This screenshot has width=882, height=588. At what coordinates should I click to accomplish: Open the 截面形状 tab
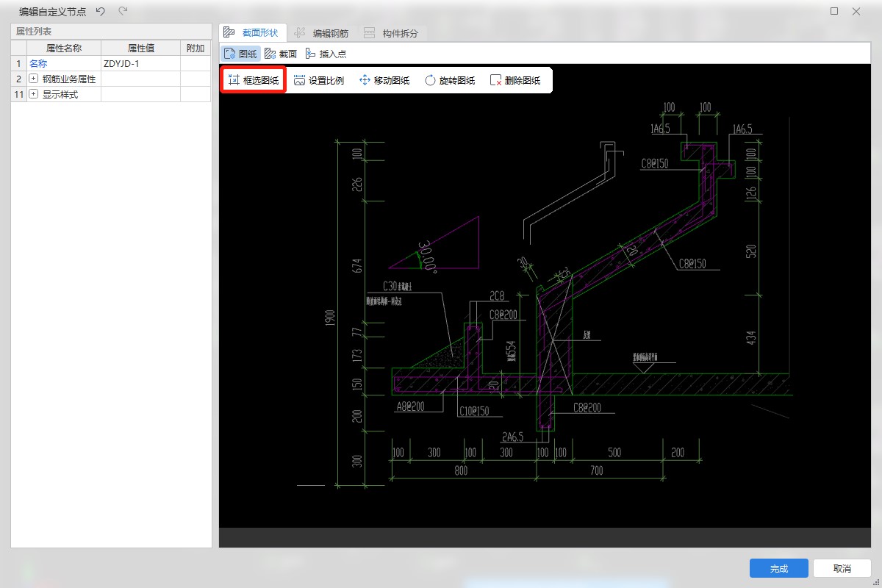tap(251, 33)
